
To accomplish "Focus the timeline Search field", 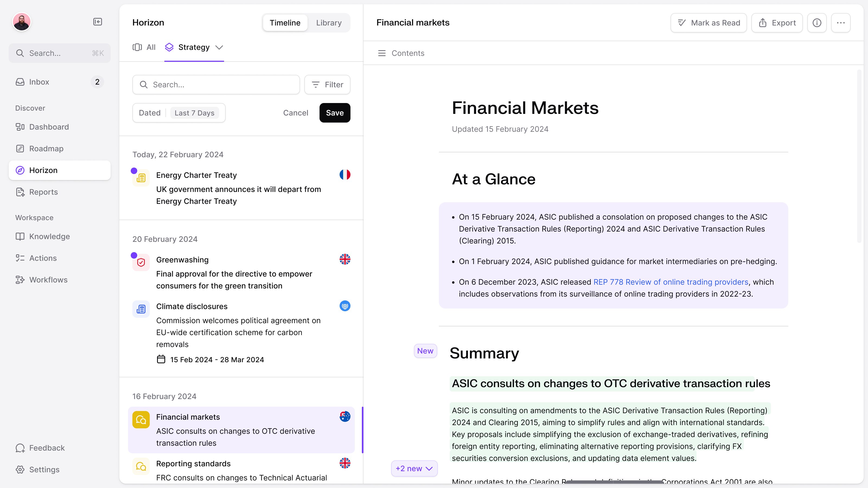I will point(216,85).
